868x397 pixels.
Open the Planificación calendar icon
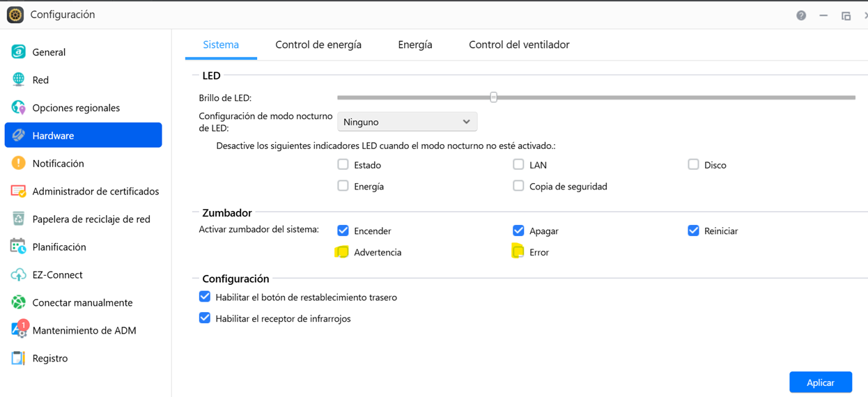point(18,247)
